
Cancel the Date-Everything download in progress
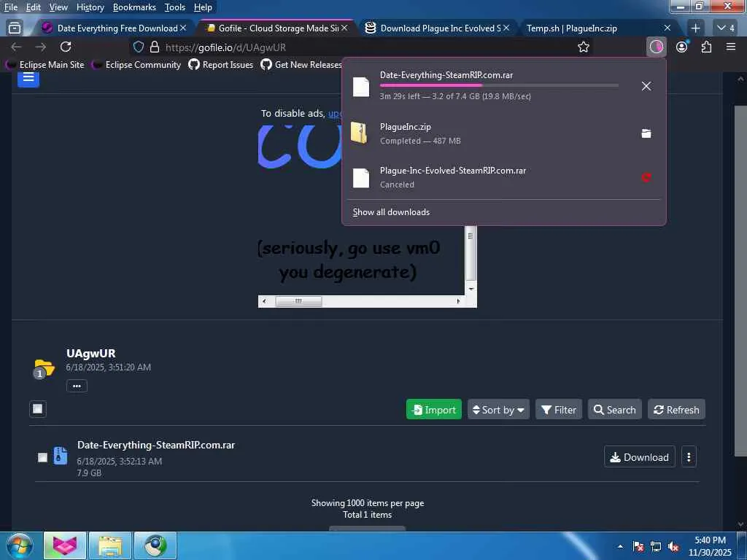coord(646,86)
